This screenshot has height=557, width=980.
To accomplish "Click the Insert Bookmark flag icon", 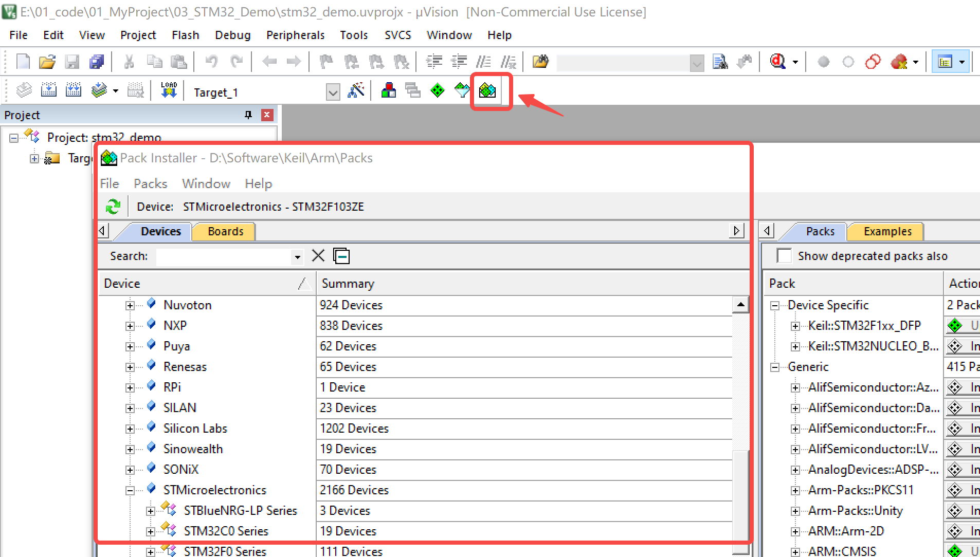I will (326, 62).
